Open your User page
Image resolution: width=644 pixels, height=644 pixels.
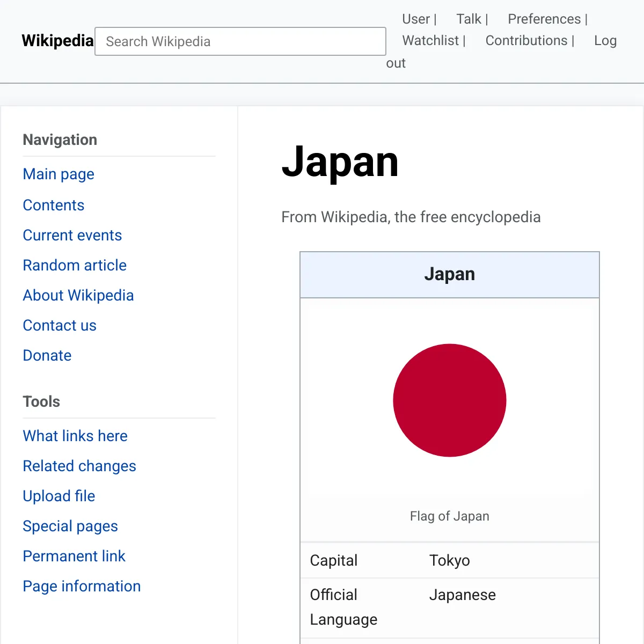pos(416,19)
